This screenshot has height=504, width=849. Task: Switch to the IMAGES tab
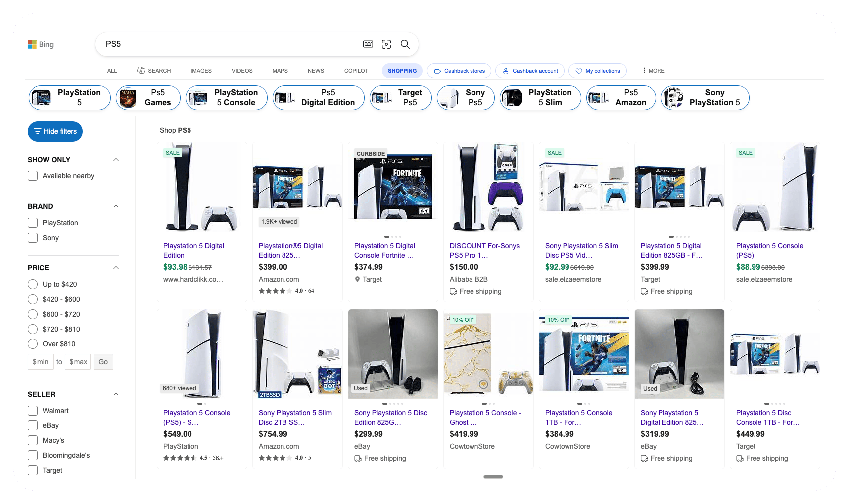201,71
